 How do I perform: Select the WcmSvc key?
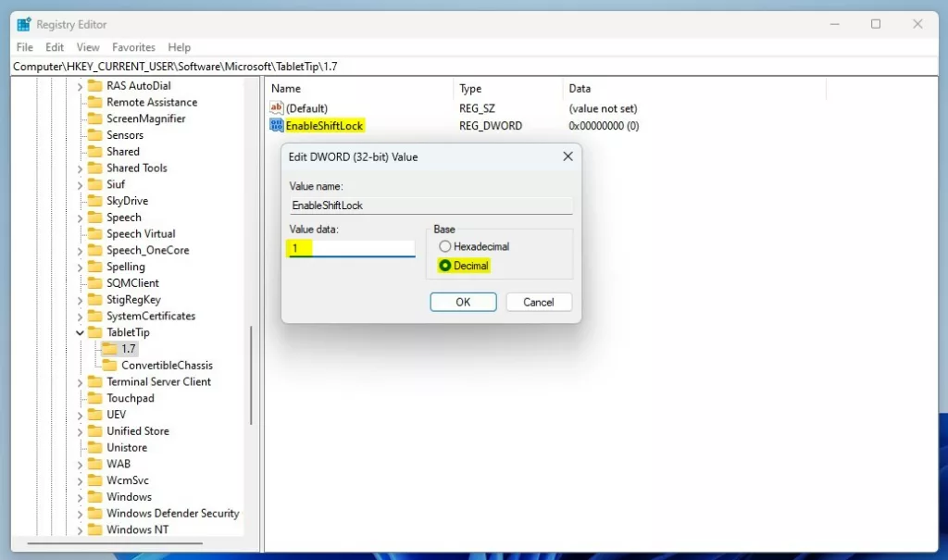tap(128, 480)
